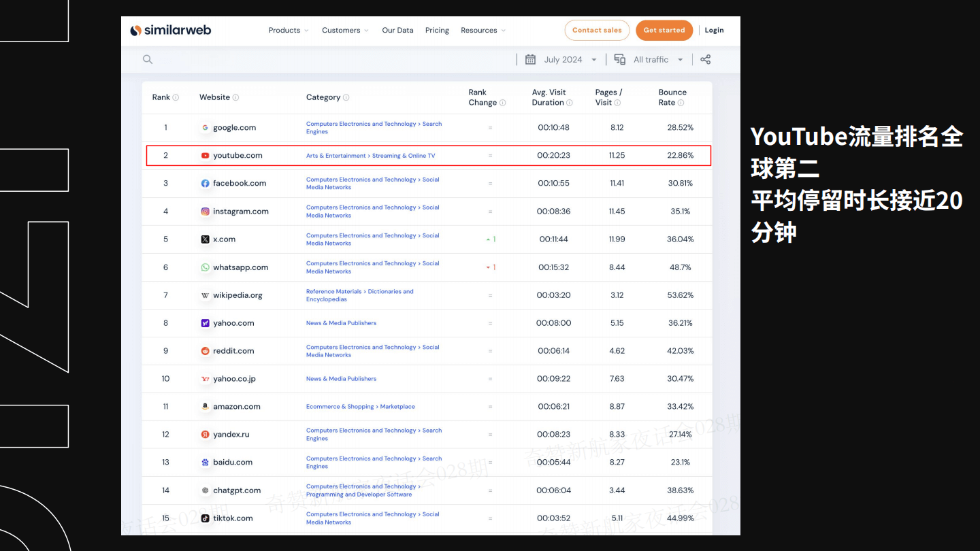Image resolution: width=980 pixels, height=551 pixels.
Task: Click the Reddit favicon in row 9
Action: (205, 351)
